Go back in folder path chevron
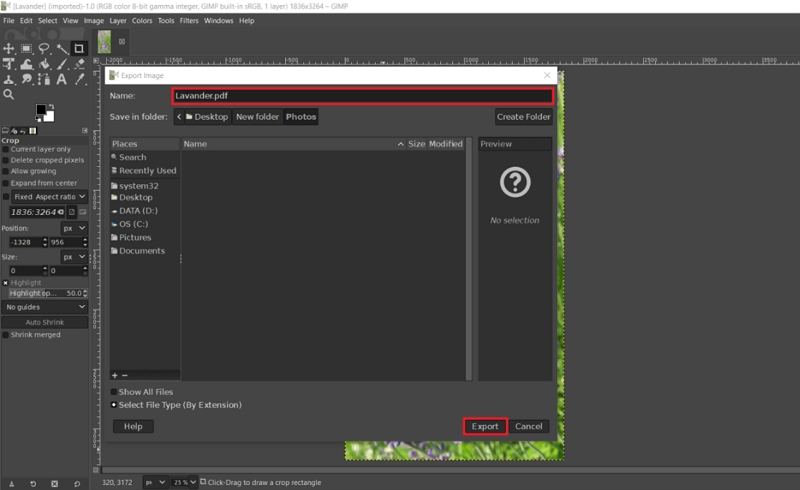This screenshot has width=800, height=490. click(x=179, y=117)
